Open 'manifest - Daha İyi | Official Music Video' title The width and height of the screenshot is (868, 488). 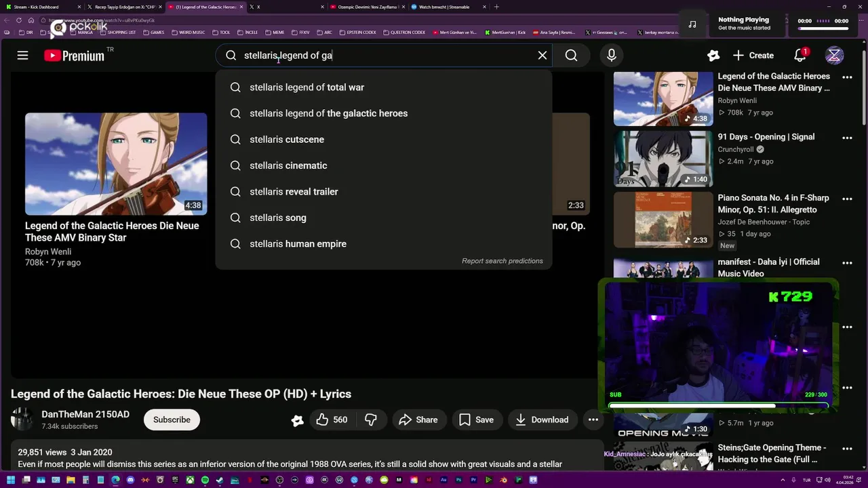768,268
